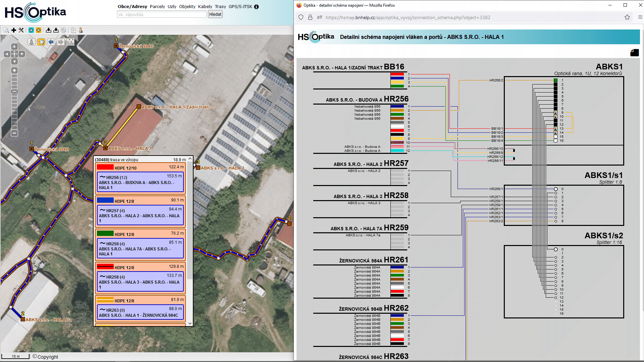Open cable HR256 (12) in popup
Screen dimensions: 644x362
tap(141, 182)
